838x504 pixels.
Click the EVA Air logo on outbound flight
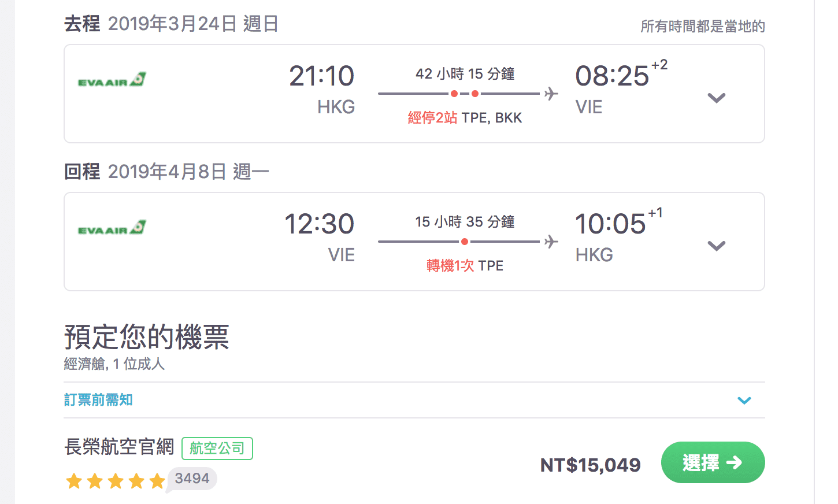(112, 80)
